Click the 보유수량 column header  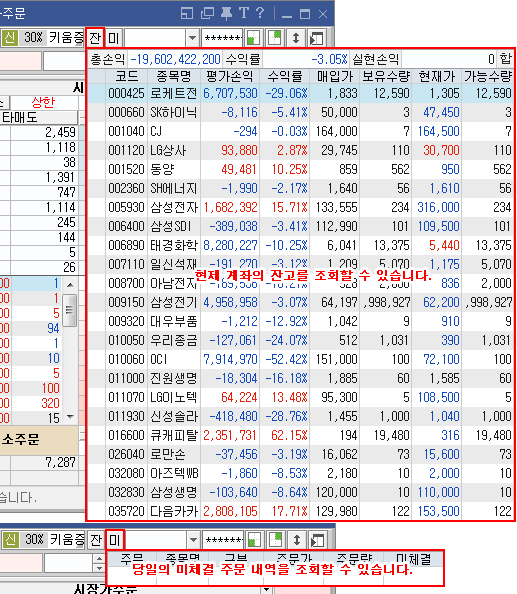pyautogui.click(x=386, y=77)
